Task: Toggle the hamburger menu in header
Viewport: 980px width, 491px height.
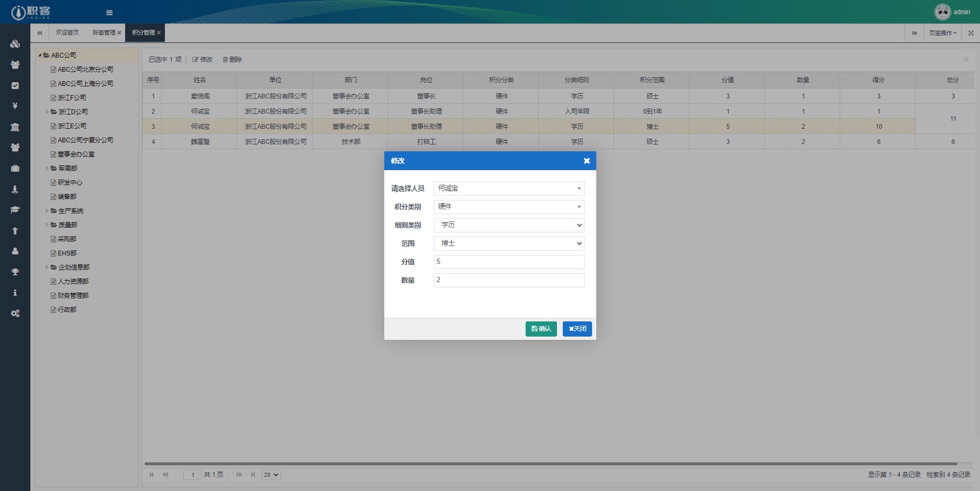Action: (x=109, y=13)
